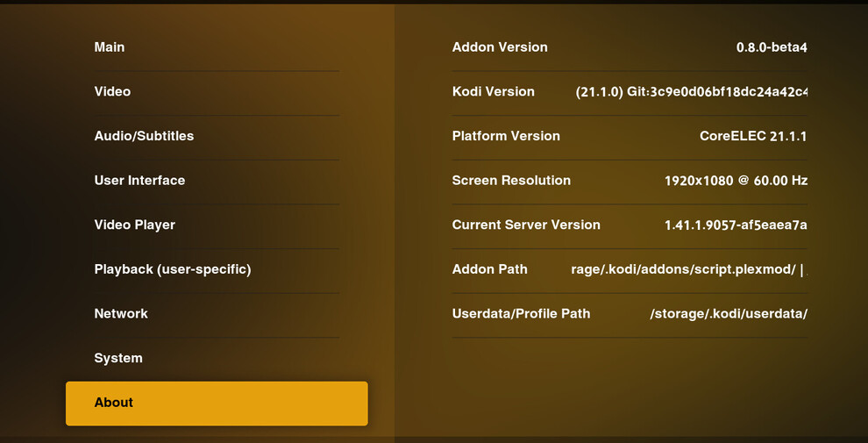Click the /storage/.kodi/userdata/ path value
The width and height of the screenshot is (868, 443).
(728, 314)
